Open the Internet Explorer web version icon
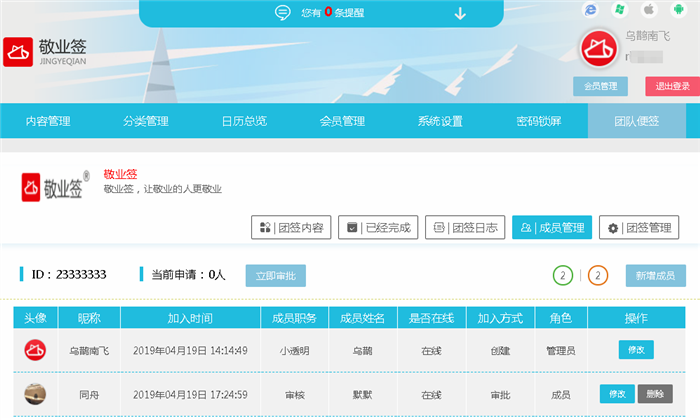 591,9
